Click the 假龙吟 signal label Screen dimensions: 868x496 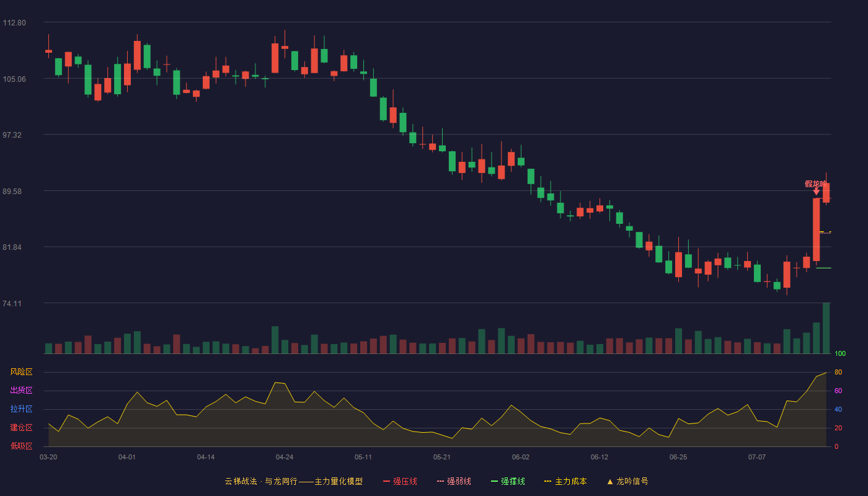pyautogui.click(x=815, y=184)
